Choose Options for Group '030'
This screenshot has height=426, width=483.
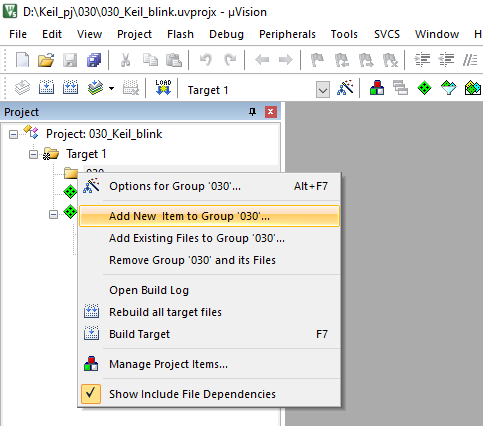[209, 186]
